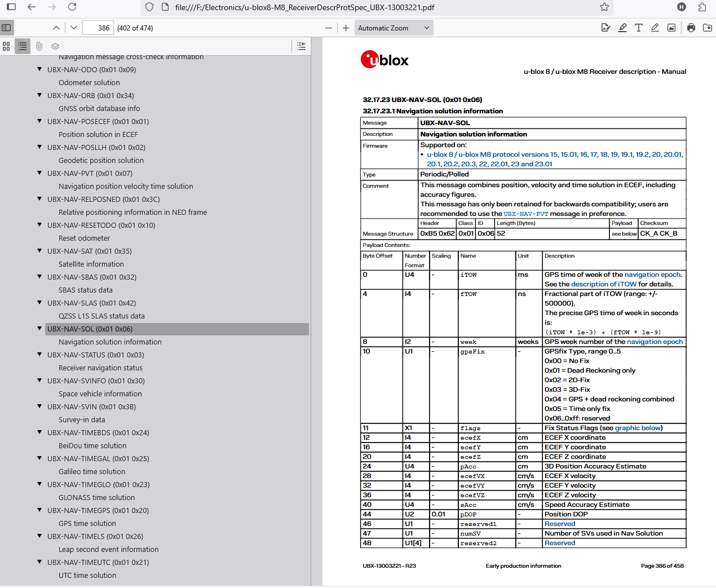
Task: Click the pDOP field name cell
Action: point(487,514)
